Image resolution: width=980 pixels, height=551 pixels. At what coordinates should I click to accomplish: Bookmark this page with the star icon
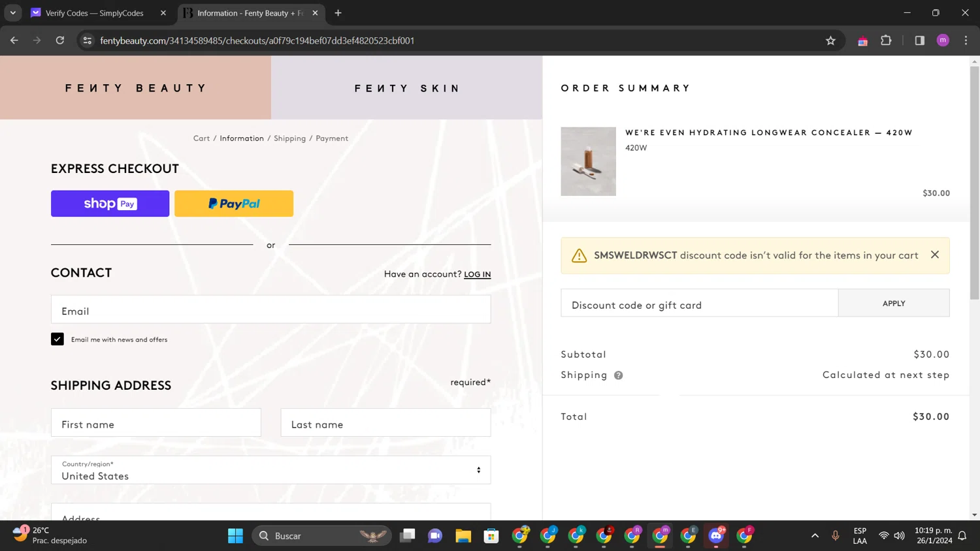tap(830, 40)
